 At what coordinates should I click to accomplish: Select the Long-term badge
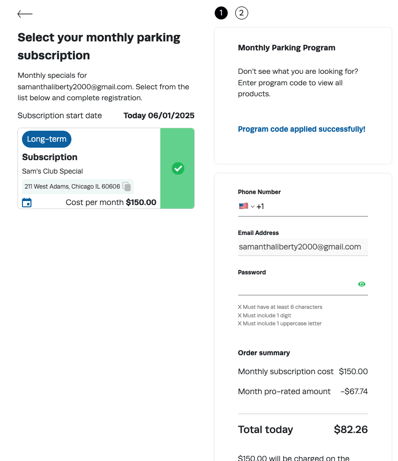(x=47, y=139)
